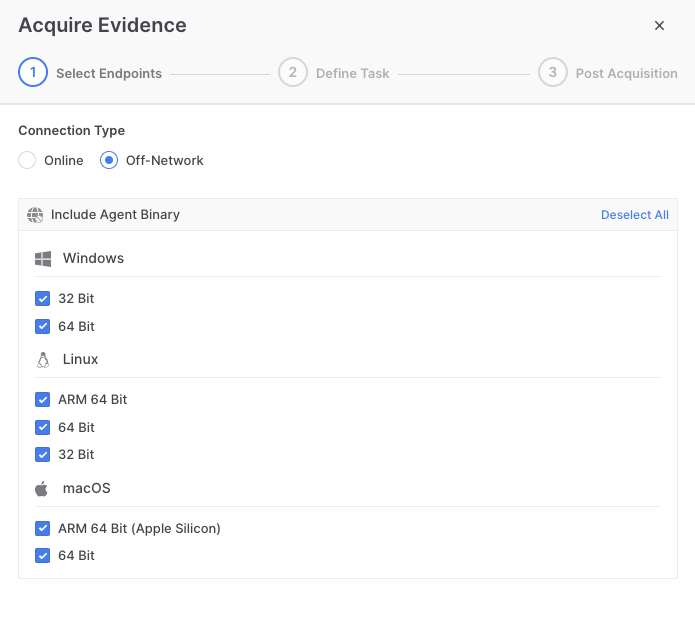This screenshot has width=695, height=626.
Task: Click the Windows logo icon
Action: click(x=43, y=259)
